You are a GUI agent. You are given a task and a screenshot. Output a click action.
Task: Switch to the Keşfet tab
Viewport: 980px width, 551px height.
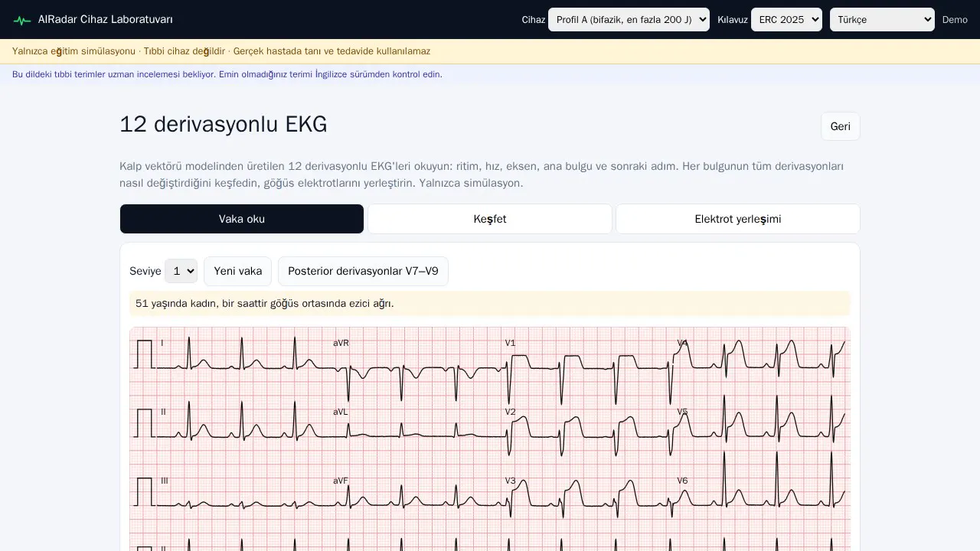tap(490, 219)
